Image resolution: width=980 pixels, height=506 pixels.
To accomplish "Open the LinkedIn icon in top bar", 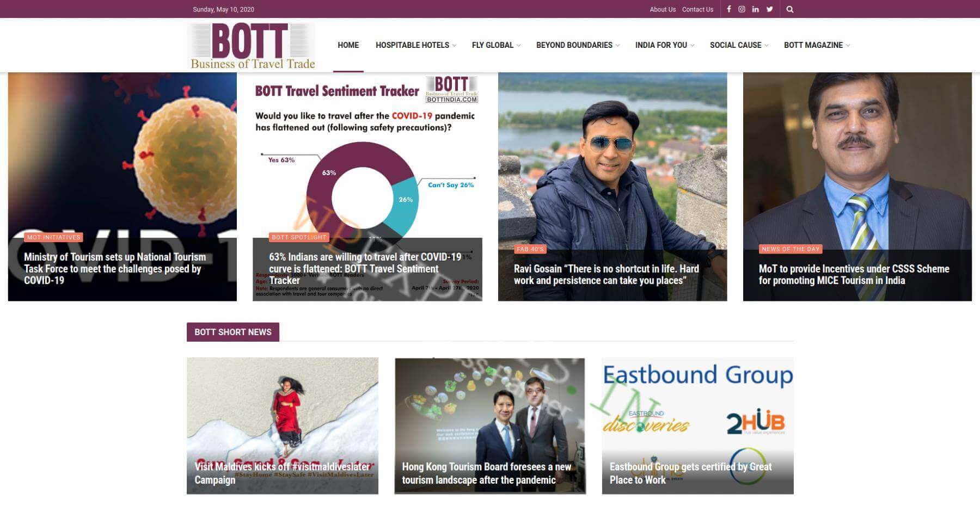I will click(756, 9).
